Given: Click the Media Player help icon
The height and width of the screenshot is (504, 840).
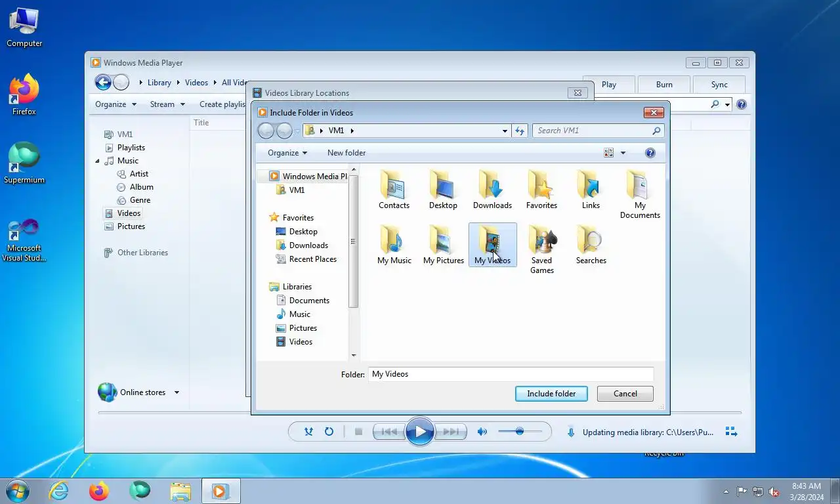Looking at the screenshot, I should pyautogui.click(x=741, y=104).
